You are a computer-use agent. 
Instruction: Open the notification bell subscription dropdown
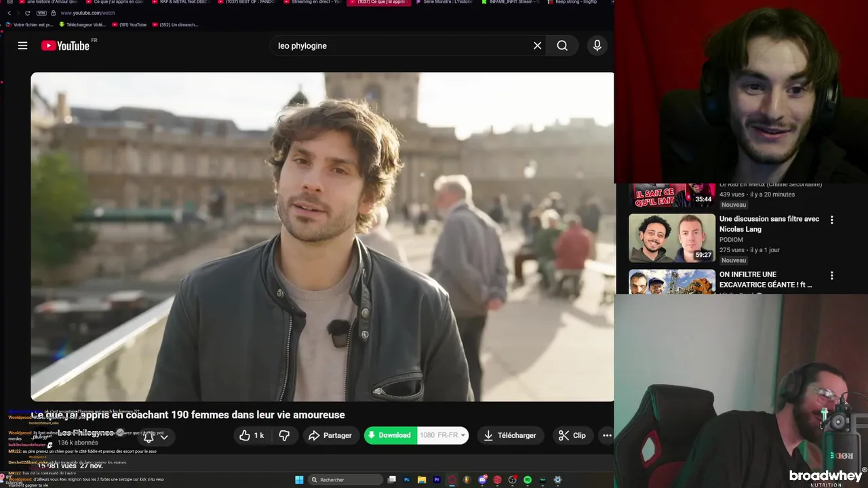point(155,437)
